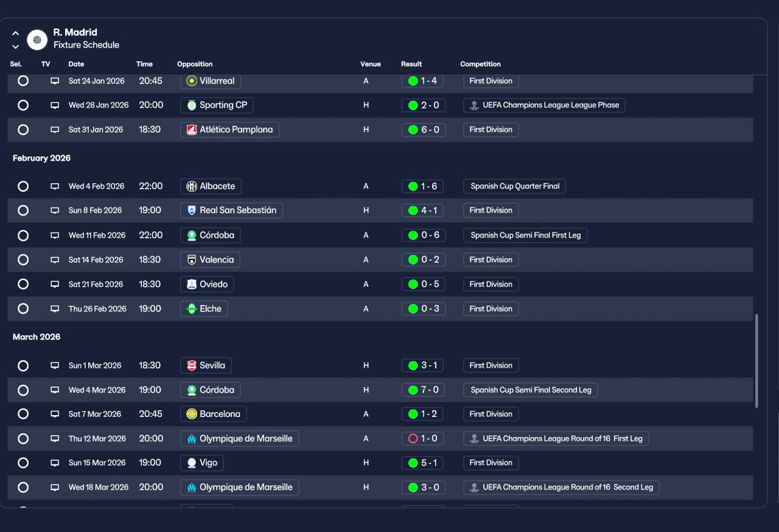Sort by the Competition column header
The height and width of the screenshot is (532, 779).
[x=481, y=64]
